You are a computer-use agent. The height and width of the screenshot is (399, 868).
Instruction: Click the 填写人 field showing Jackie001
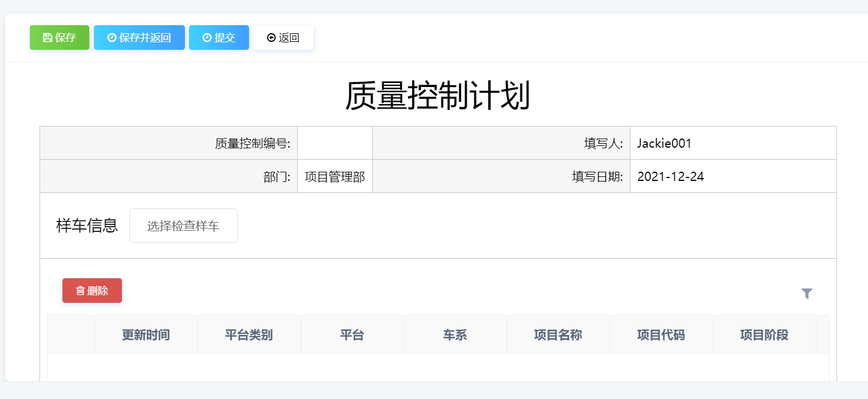tap(664, 143)
